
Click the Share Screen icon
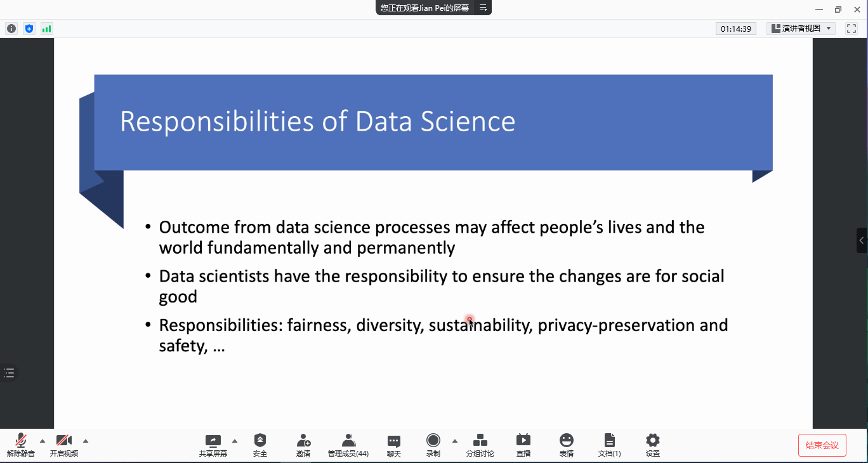click(213, 445)
